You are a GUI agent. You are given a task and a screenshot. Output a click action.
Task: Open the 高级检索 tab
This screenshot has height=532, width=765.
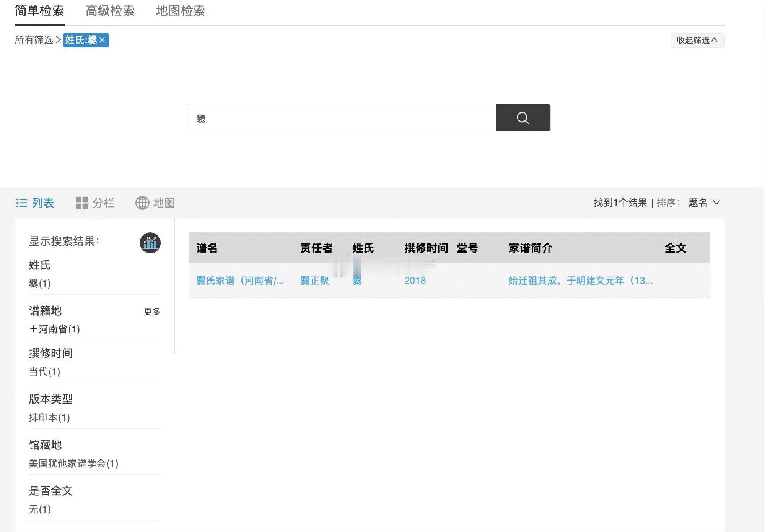[110, 11]
